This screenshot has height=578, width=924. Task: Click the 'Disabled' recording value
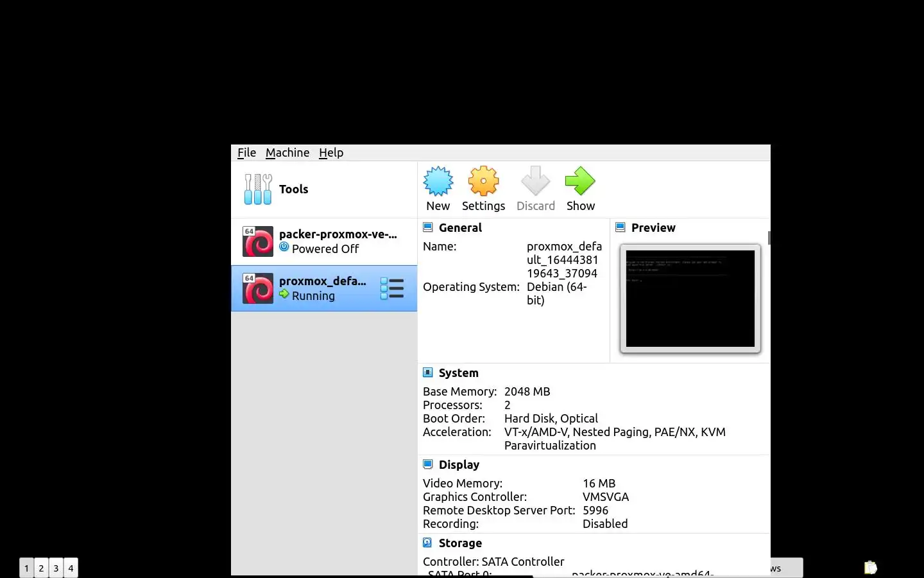click(605, 524)
